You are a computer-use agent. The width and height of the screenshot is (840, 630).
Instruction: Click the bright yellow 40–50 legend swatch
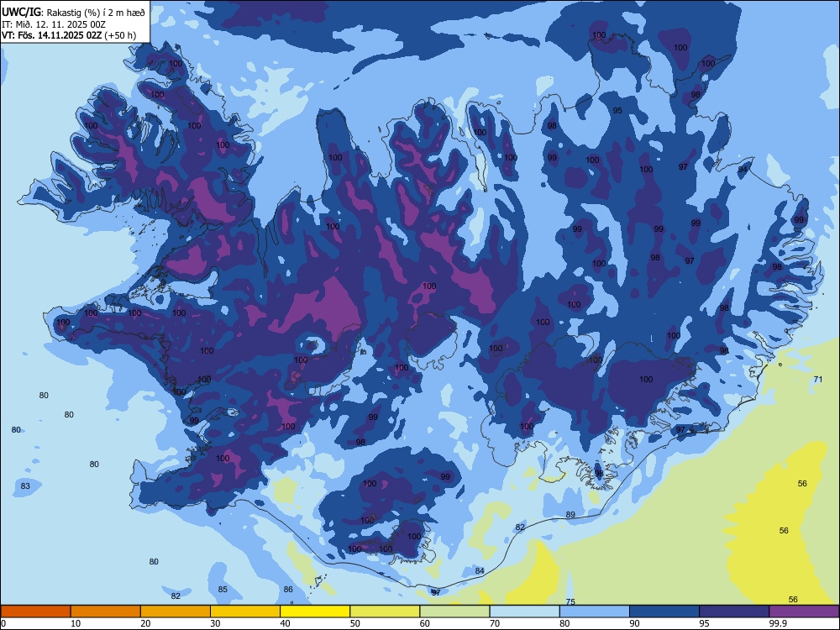pos(315,612)
